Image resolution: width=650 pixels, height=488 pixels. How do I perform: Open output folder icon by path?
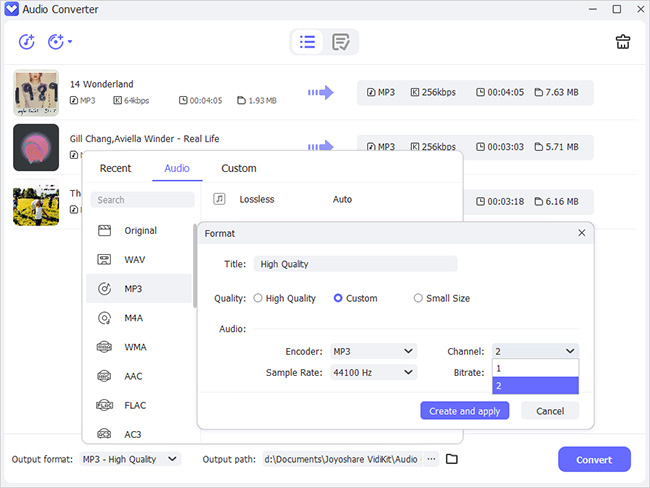pos(452,459)
